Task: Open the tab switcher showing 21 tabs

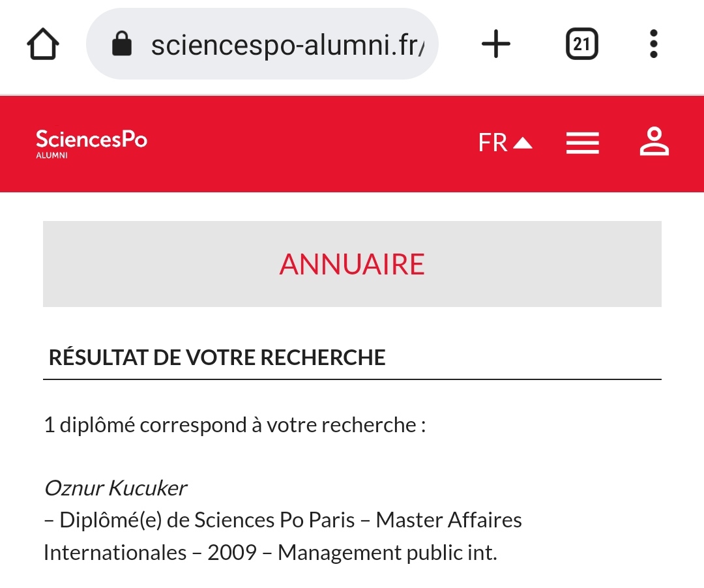Action: pos(582,44)
